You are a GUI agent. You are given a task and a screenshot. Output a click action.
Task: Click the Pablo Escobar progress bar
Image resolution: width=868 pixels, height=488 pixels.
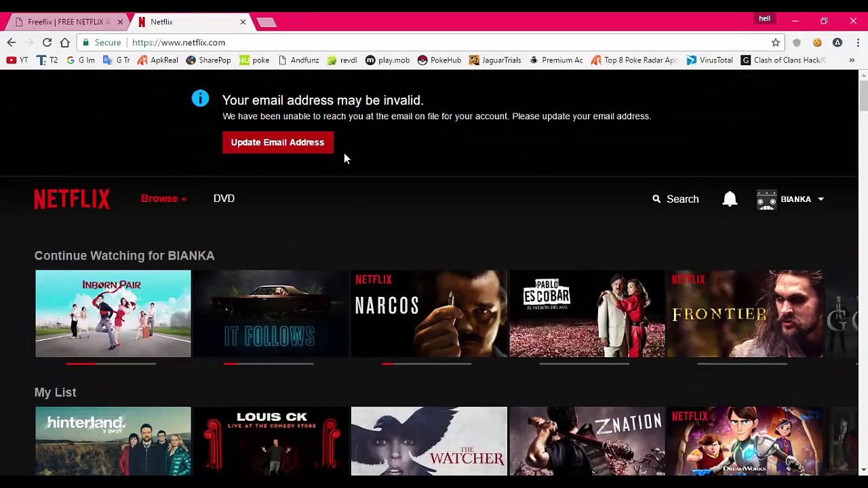pyautogui.click(x=585, y=364)
